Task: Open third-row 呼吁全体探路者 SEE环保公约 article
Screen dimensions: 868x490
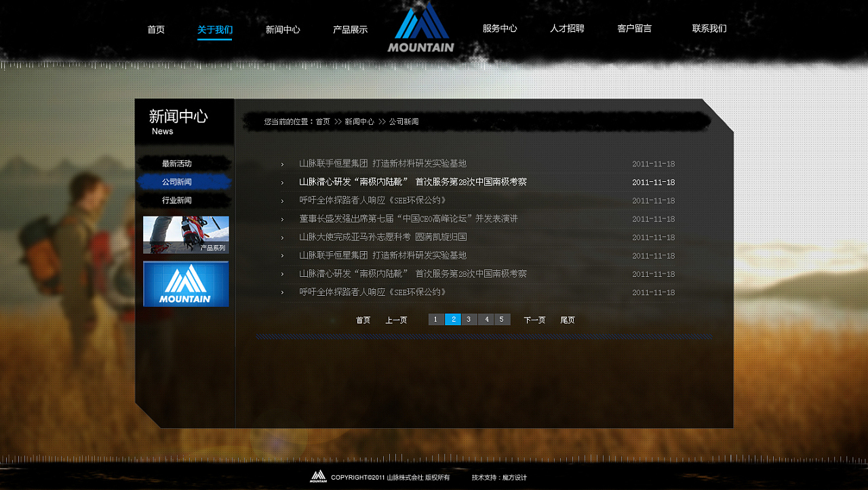Action: point(374,200)
